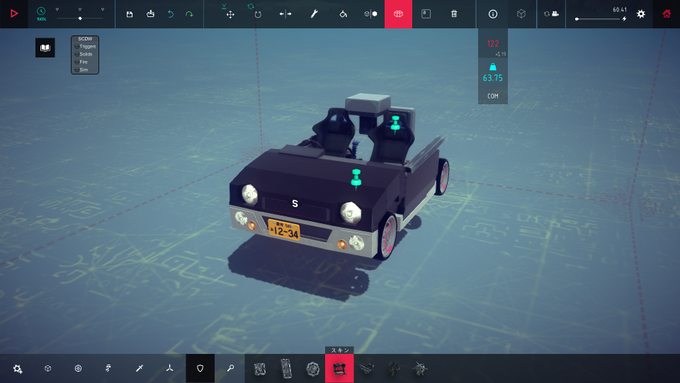680x383 pixels.
Task: Select the translate move tool
Action: pyautogui.click(x=230, y=14)
